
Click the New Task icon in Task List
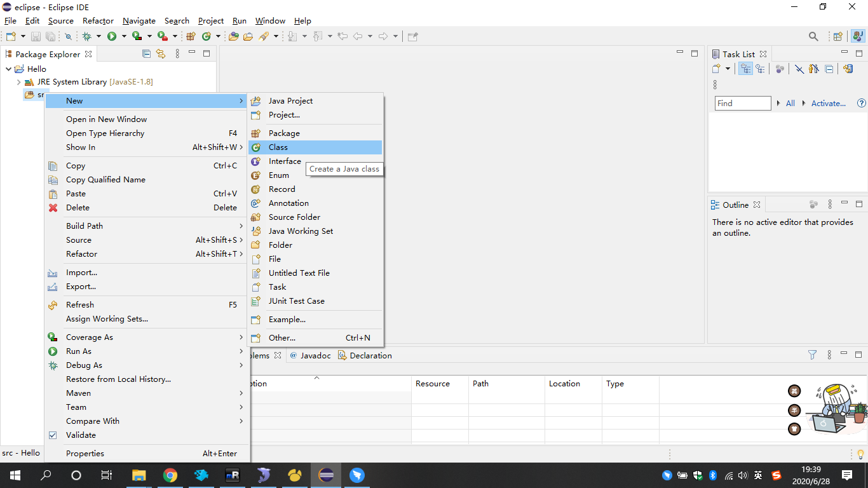(x=717, y=69)
